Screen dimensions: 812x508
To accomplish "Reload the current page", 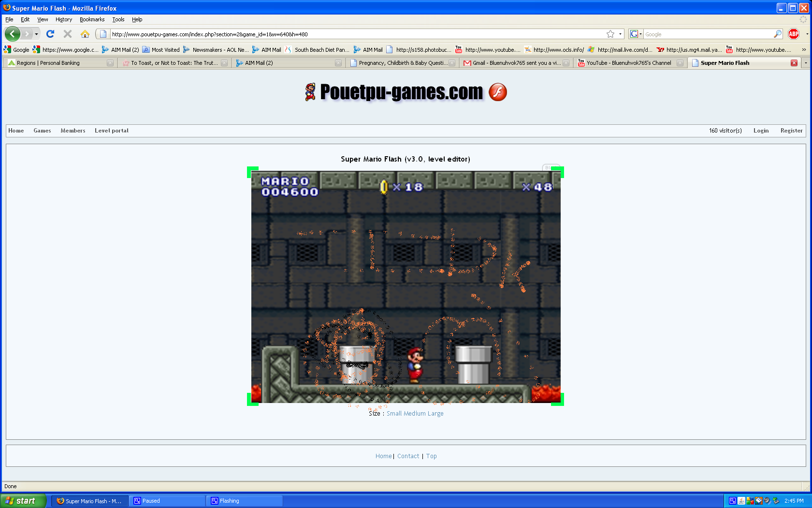I will click(50, 34).
